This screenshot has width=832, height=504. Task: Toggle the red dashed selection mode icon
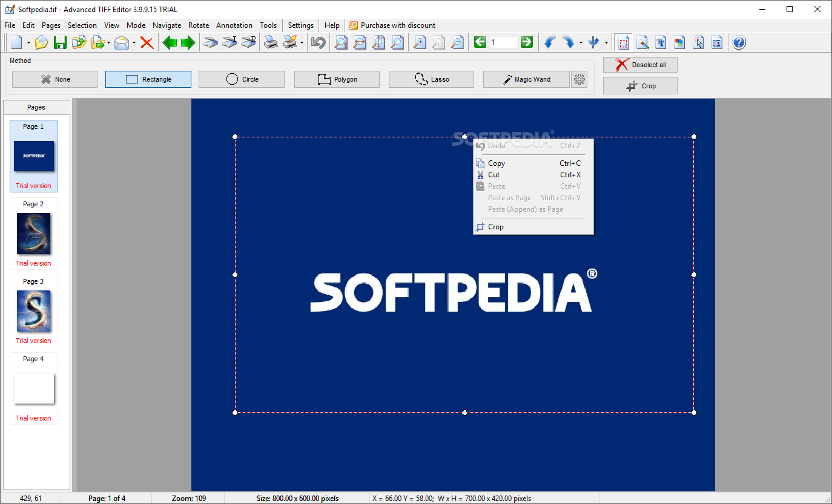(624, 42)
